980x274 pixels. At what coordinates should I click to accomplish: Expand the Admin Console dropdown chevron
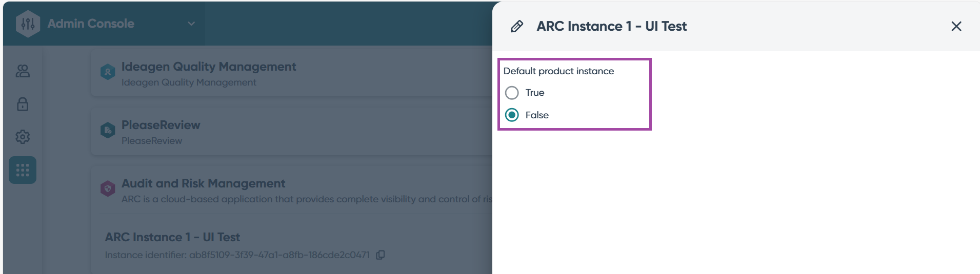pos(191,24)
